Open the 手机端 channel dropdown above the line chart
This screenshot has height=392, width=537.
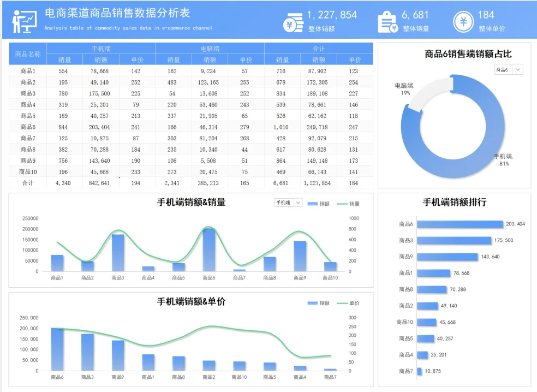coord(285,203)
